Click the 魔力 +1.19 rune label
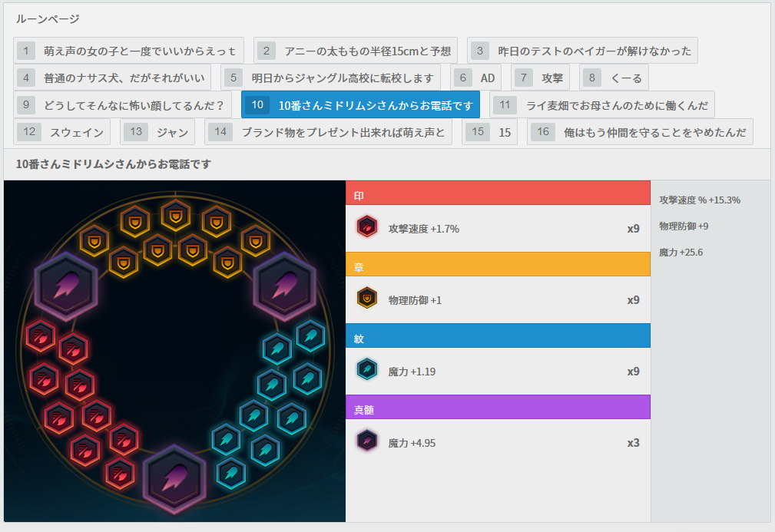775x532 pixels. (x=412, y=372)
